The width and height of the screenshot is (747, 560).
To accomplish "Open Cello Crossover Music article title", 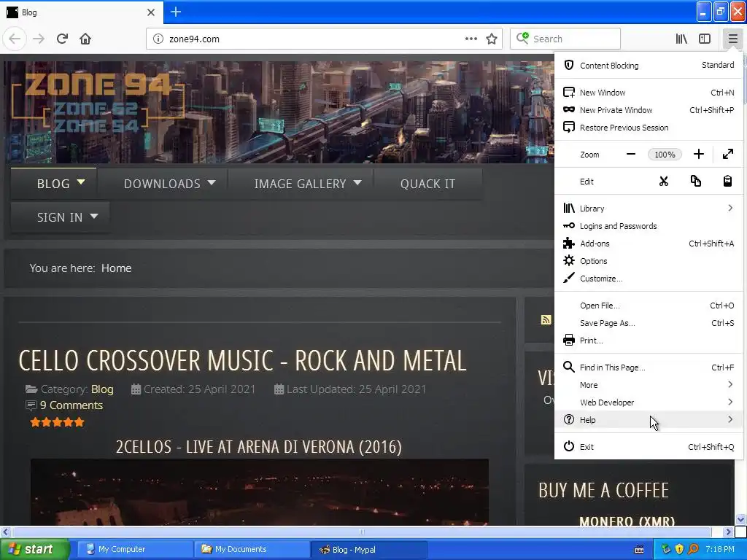I will [242, 360].
